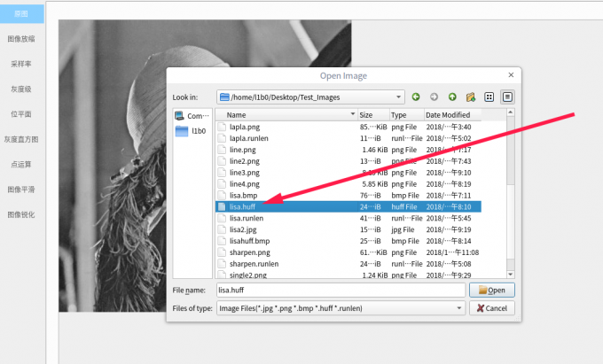Image resolution: width=603 pixels, height=364 pixels.
Task: Click the Cancel button
Action: point(492,308)
